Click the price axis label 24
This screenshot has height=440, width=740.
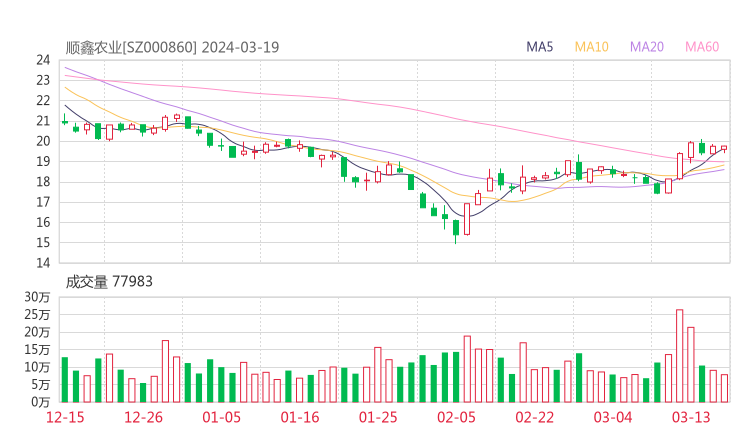coord(43,60)
